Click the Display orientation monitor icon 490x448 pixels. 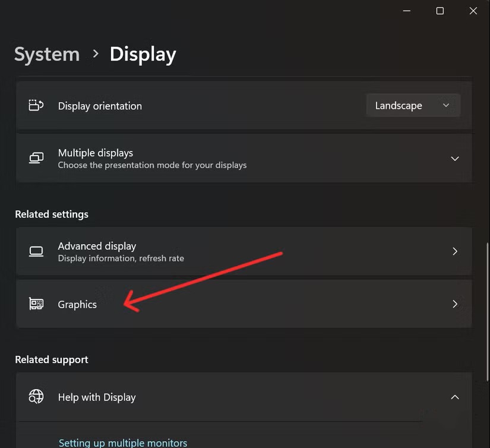click(x=36, y=105)
